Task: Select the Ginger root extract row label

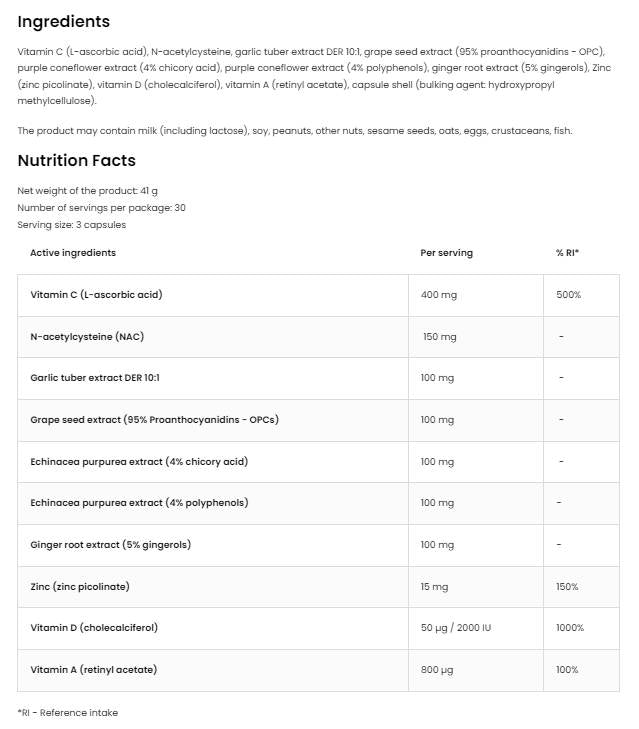Action: click(x=110, y=544)
